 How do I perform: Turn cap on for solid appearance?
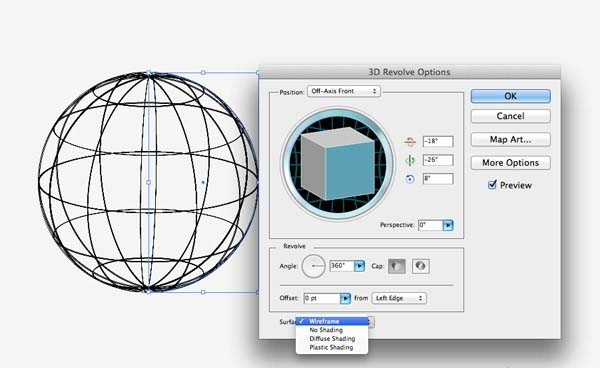coord(397,266)
